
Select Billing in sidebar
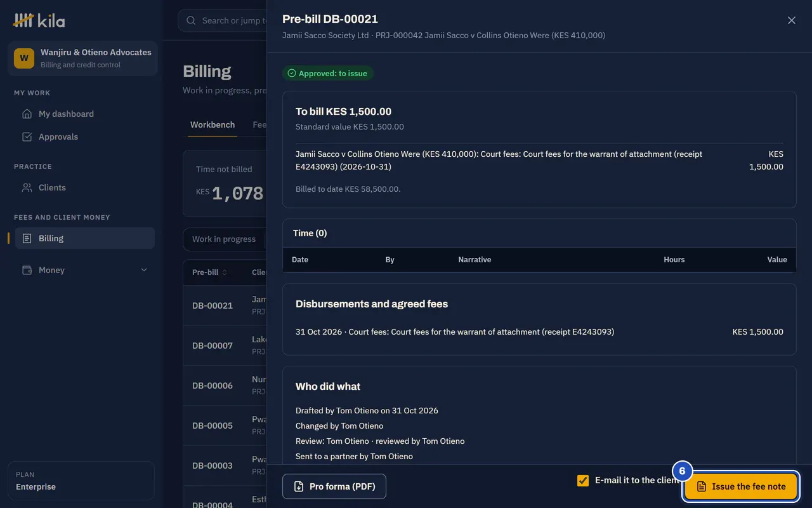pos(84,238)
